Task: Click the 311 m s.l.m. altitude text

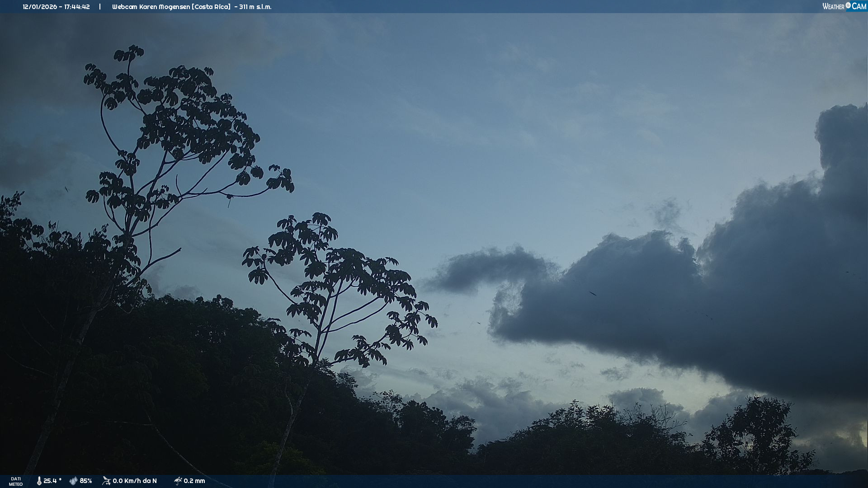Action: (x=255, y=7)
